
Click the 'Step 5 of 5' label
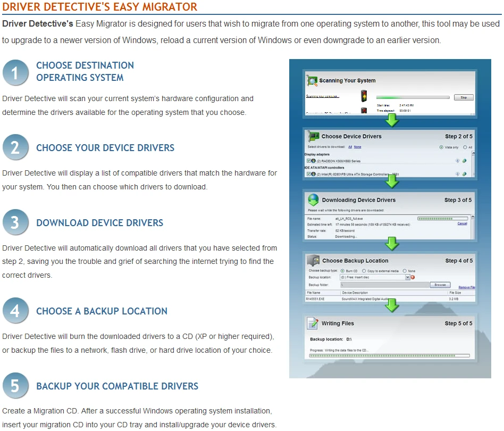(458, 324)
